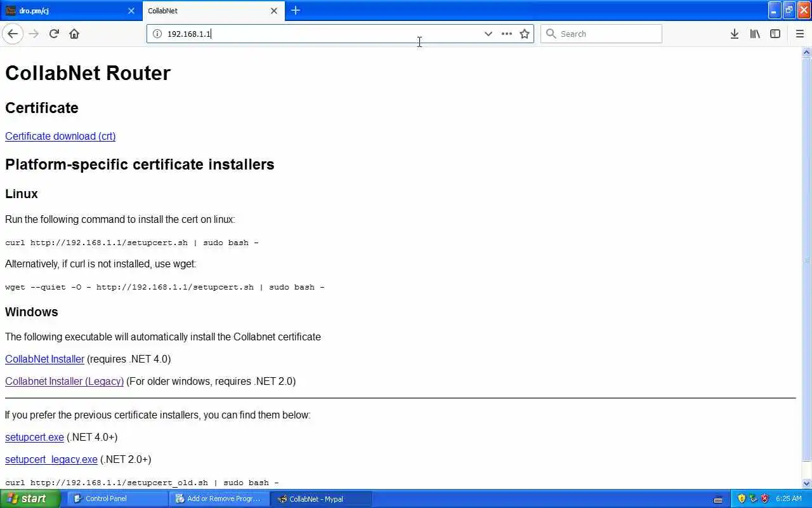
Task: Click the curl setupcert.sh command text
Action: click(x=132, y=243)
